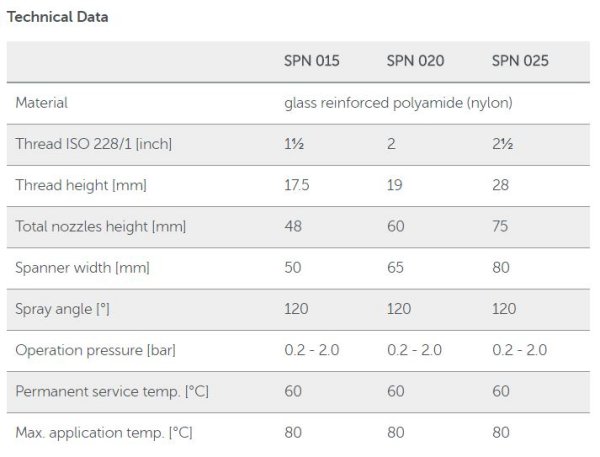Click the Spanner width [mm] row label
This screenshot has width=600, height=457.
[83, 268]
